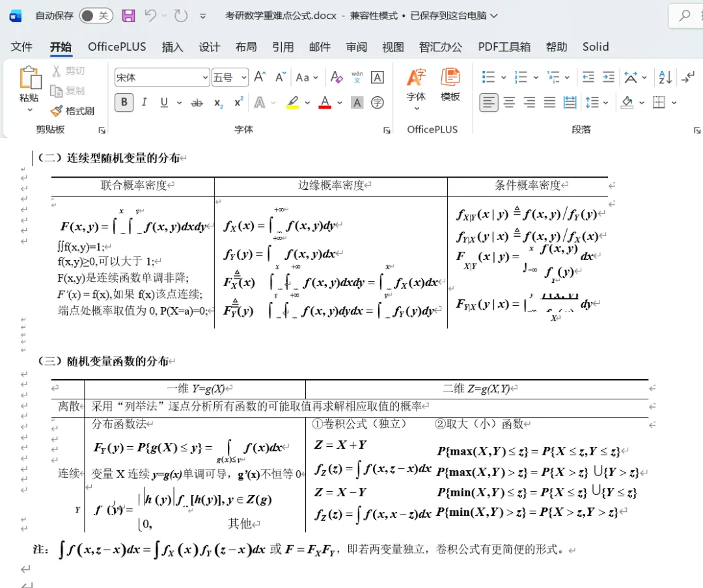Apply character border

[378, 77]
